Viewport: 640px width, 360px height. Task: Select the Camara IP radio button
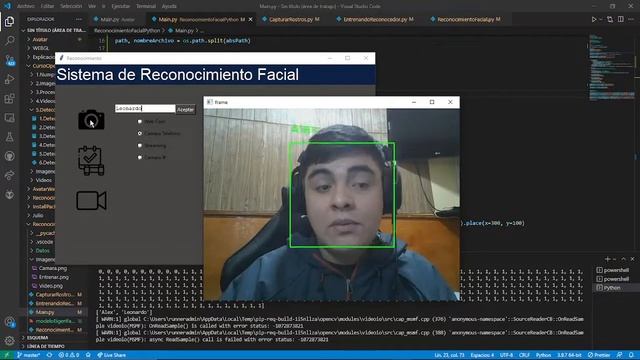pyautogui.click(x=140, y=157)
